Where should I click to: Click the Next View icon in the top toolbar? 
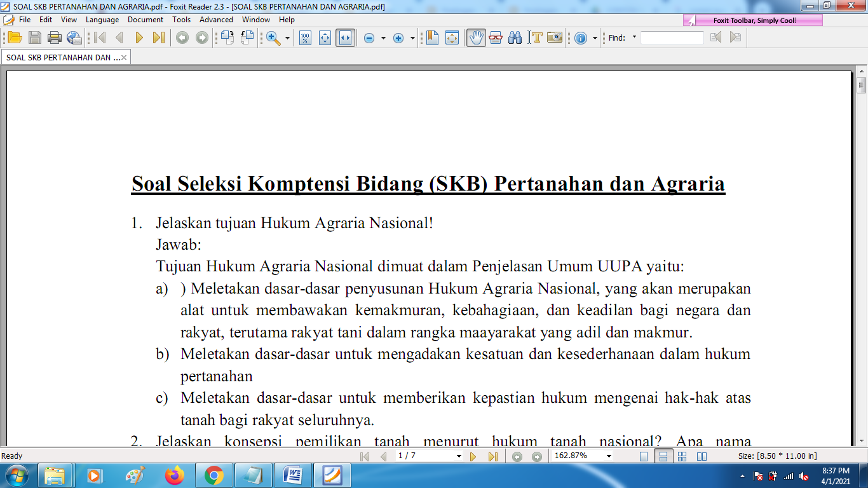pyautogui.click(x=202, y=37)
